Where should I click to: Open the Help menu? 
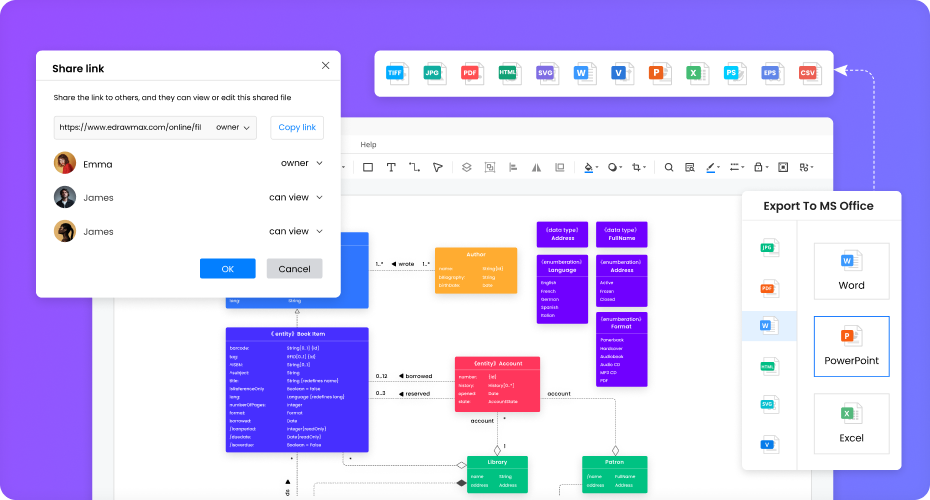coord(368,145)
